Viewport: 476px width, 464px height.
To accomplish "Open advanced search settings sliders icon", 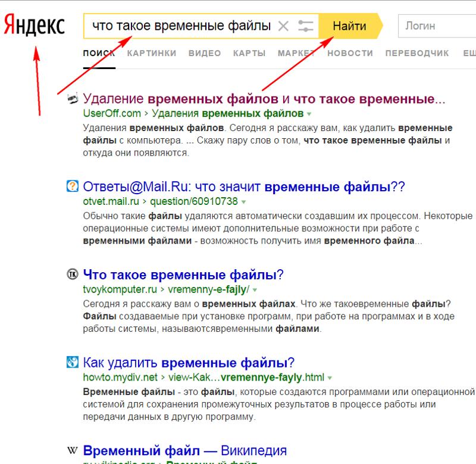I will [305, 26].
